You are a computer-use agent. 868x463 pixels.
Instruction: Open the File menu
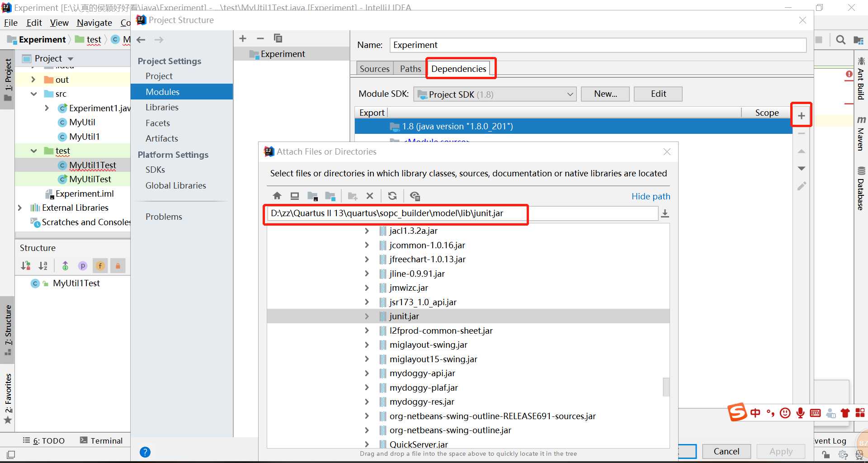11,23
